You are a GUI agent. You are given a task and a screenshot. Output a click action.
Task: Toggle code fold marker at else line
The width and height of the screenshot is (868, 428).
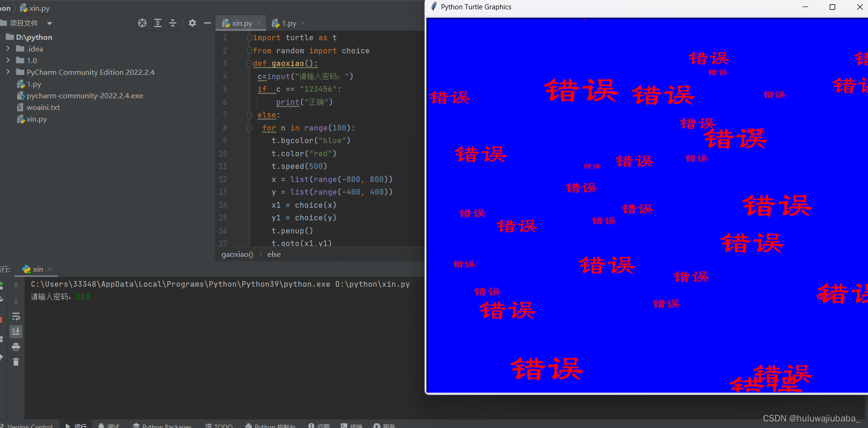(250, 115)
